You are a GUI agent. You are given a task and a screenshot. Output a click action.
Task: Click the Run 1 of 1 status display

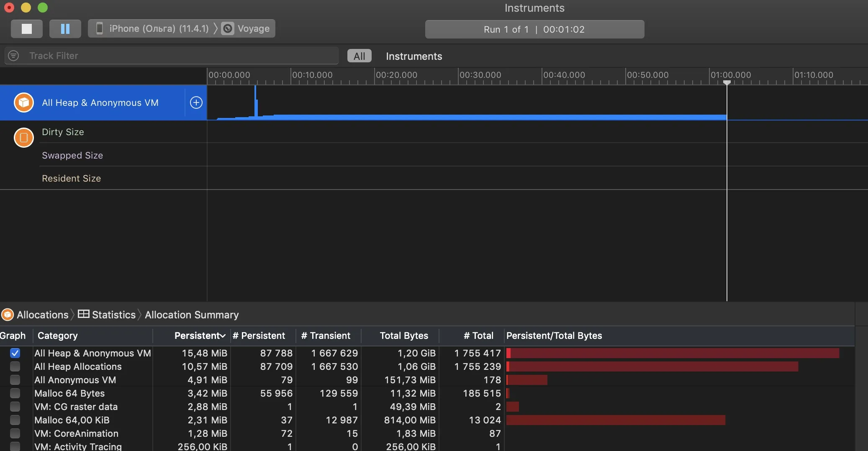coord(534,29)
